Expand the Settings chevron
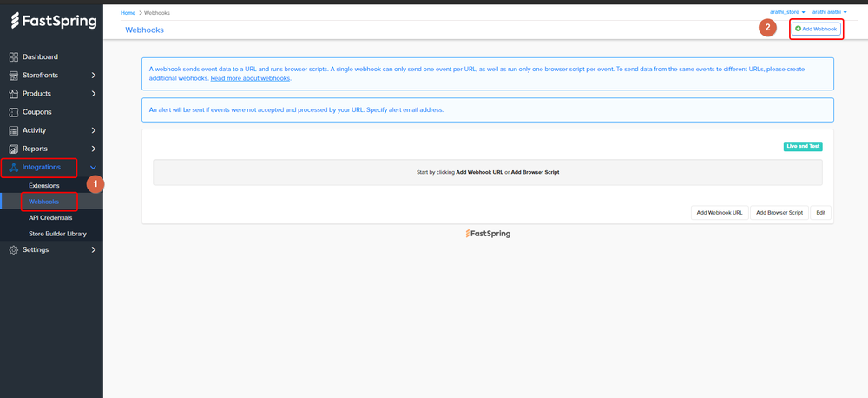The height and width of the screenshot is (398, 868). [x=93, y=250]
